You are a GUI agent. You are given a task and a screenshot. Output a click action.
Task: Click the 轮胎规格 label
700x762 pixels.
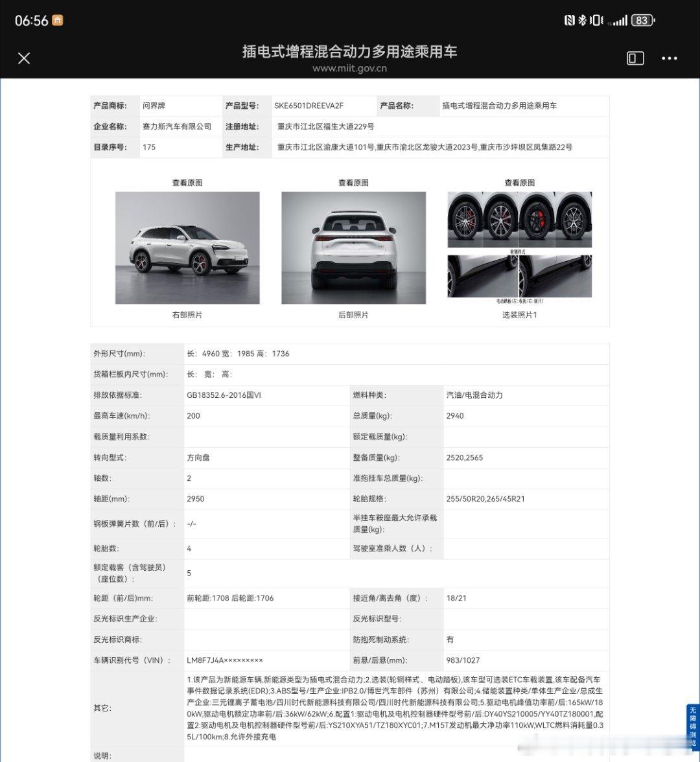pyautogui.click(x=369, y=499)
